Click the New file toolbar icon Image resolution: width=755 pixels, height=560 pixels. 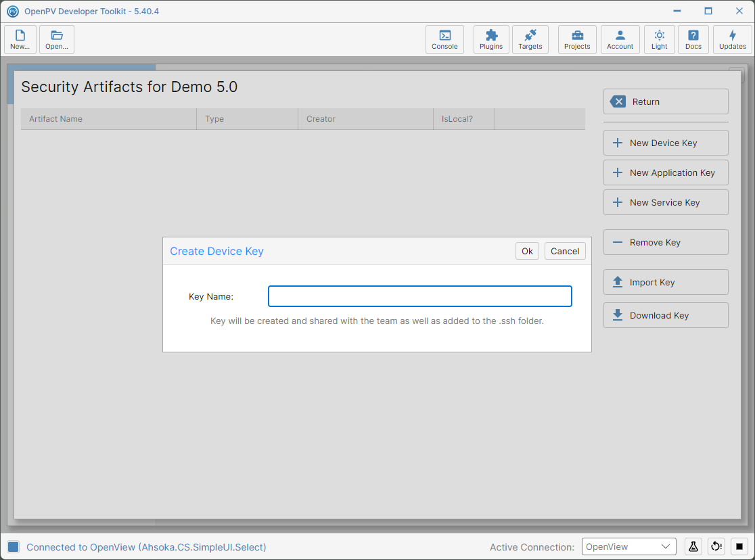pyautogui.click(x=20, y=39)
